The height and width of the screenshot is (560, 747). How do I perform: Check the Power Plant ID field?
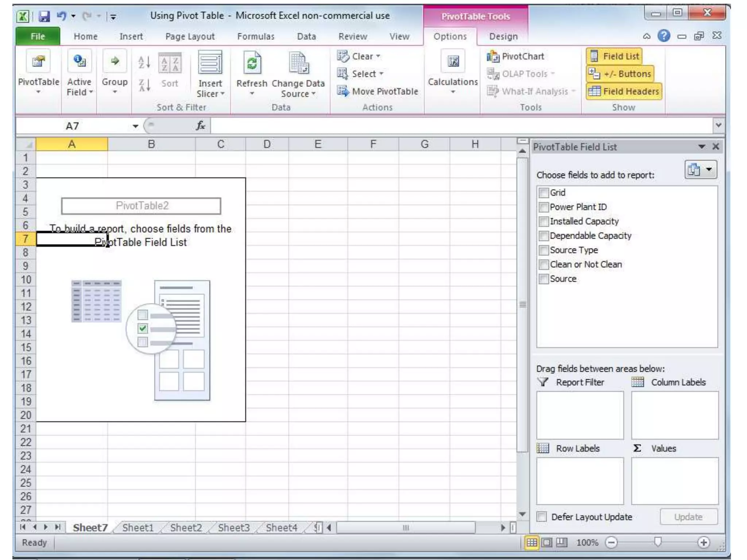tap(543, 207)
